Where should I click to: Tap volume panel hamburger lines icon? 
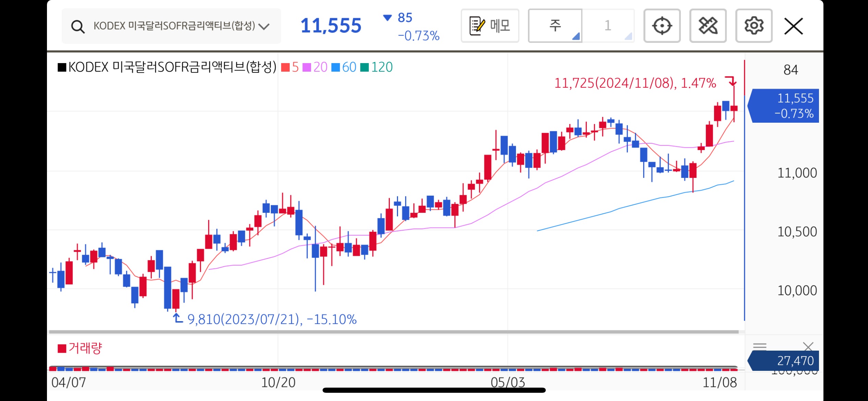coord(760,347)
